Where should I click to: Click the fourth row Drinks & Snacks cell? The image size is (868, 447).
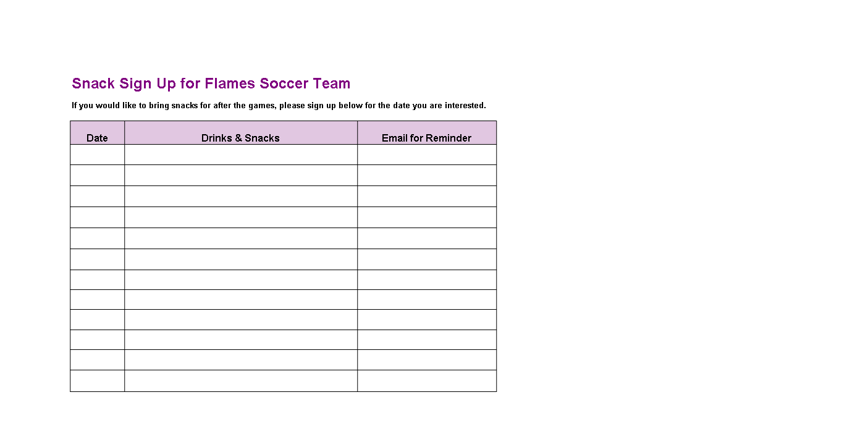click(x=241, y=218)
